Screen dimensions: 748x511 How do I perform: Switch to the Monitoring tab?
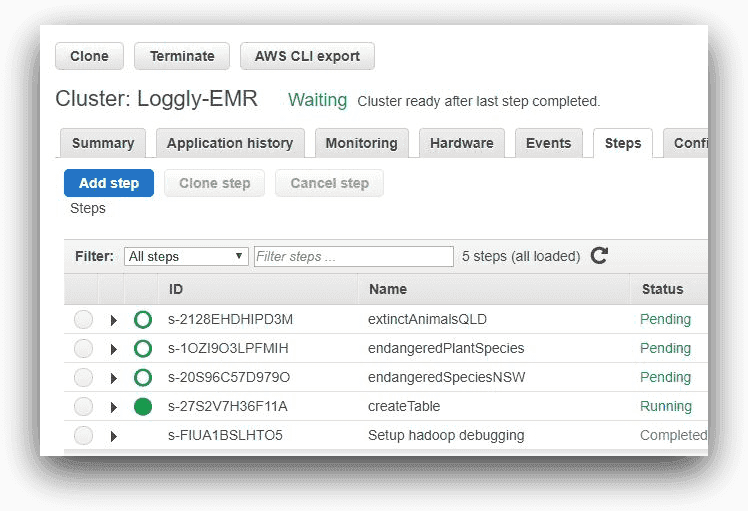361,143
